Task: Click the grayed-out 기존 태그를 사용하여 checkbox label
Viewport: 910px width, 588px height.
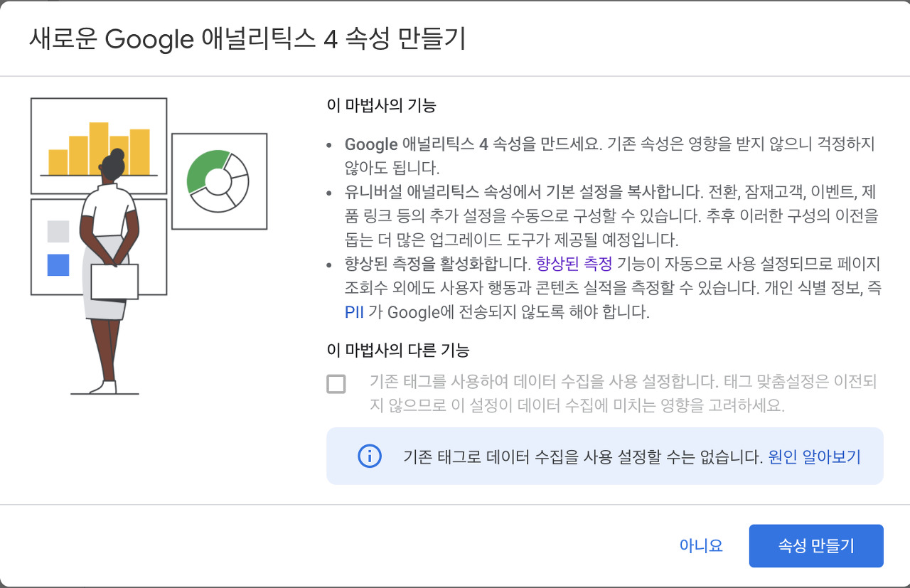Action: tap(622, 394)
